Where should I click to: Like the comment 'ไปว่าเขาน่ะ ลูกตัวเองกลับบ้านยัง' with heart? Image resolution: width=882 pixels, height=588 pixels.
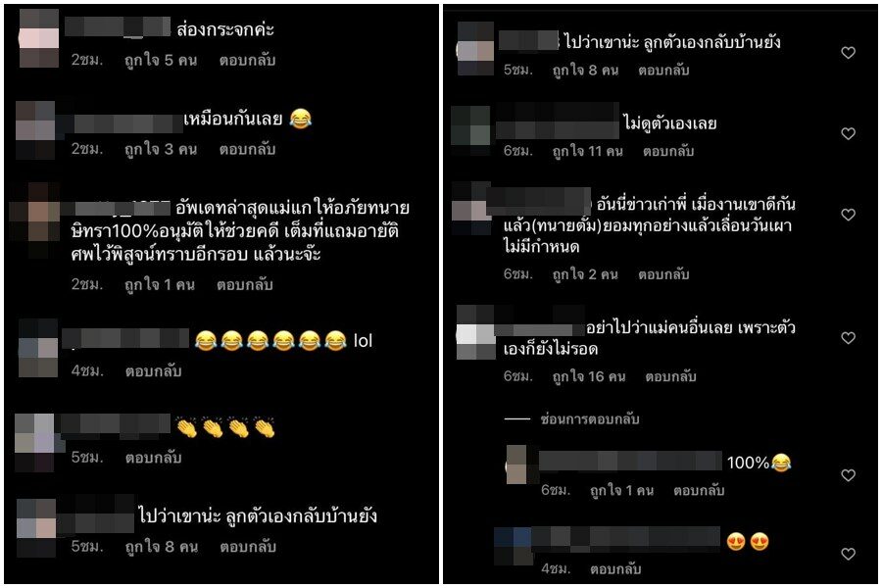[x=849, y=53]
